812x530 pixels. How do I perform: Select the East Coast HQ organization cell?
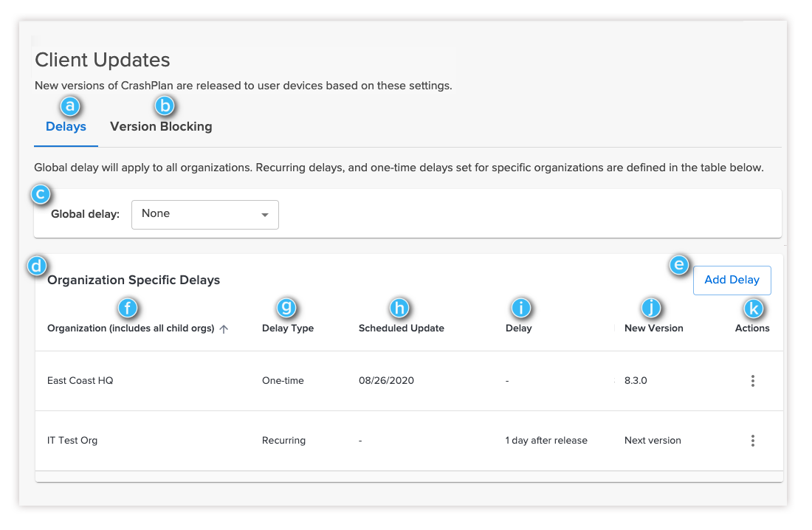[x=80, y=380]
